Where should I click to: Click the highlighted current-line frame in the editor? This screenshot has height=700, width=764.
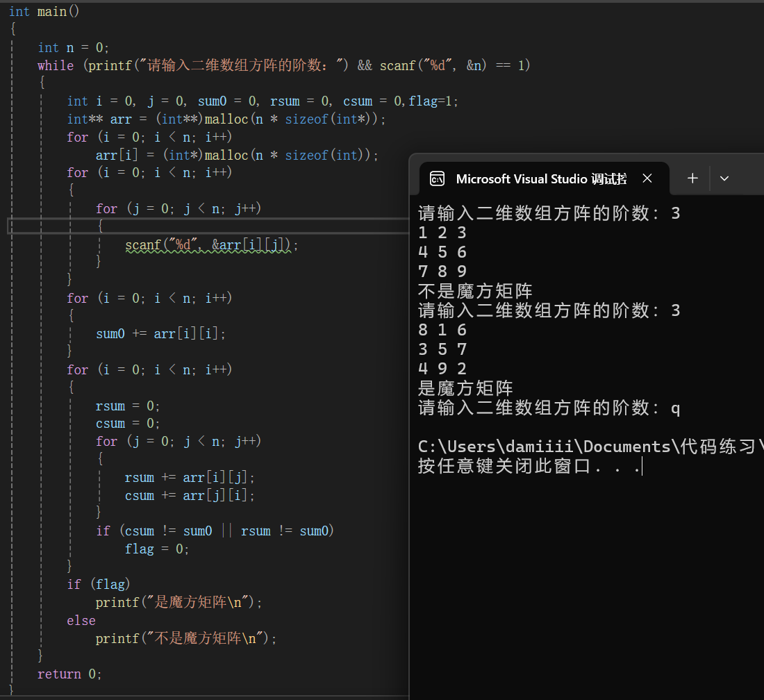[x=208, y=226]
